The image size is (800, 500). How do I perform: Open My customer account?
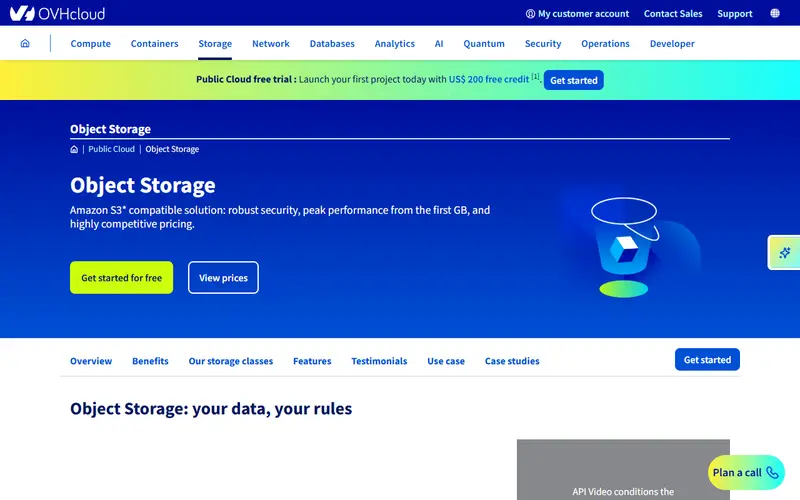tap(577, 14)
